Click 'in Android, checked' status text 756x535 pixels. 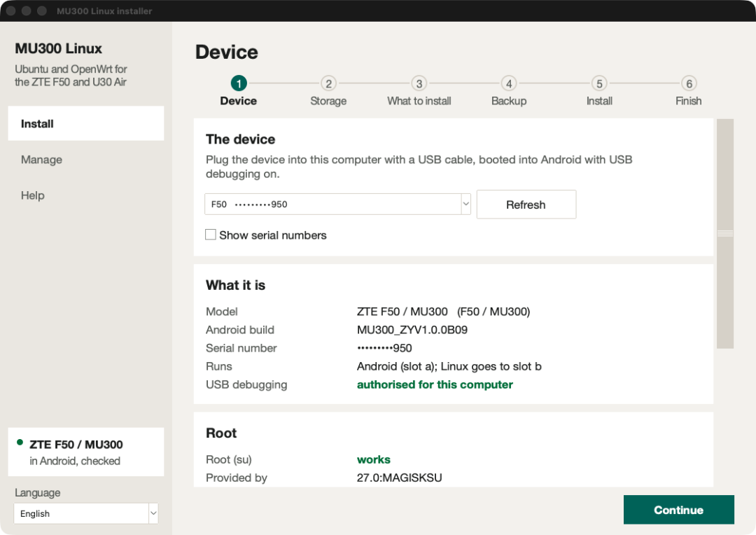click(x=75, y=461)
